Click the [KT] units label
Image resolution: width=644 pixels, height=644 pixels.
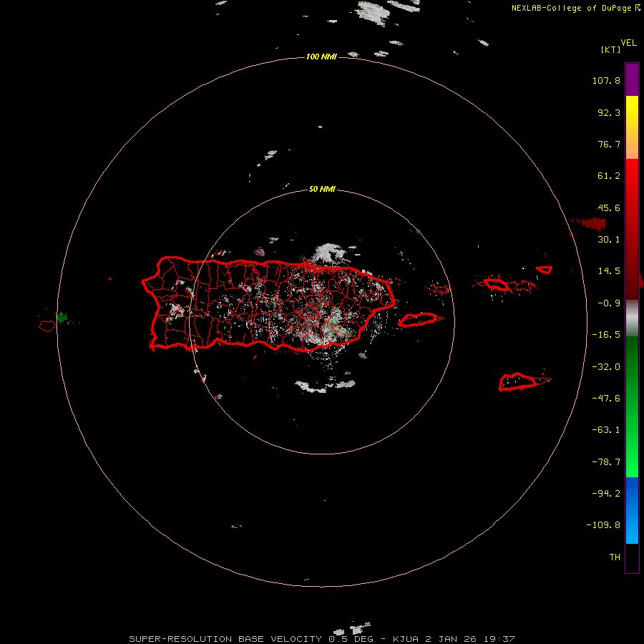(x=611, y=49)
